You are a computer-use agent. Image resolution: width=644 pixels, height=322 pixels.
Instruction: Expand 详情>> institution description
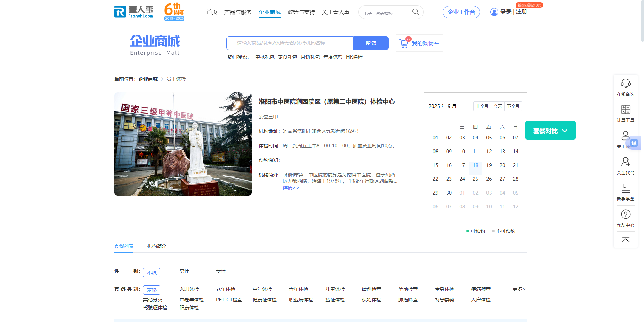[x=291, y=188]
